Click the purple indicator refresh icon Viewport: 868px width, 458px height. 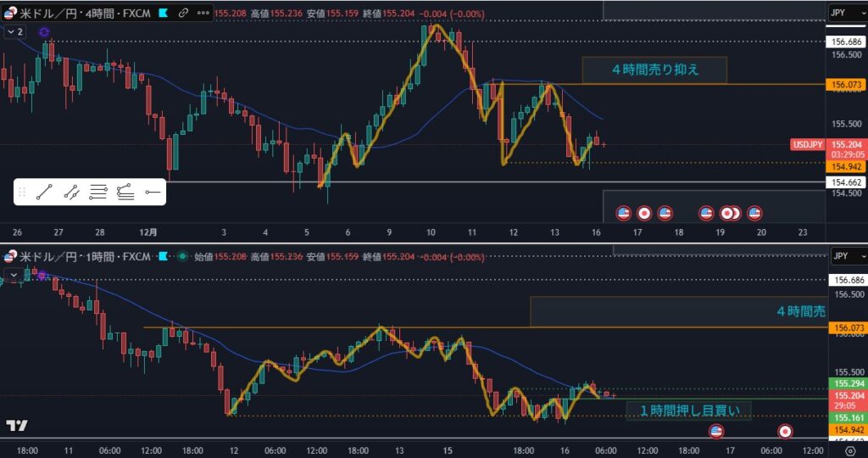pos(44,31)
